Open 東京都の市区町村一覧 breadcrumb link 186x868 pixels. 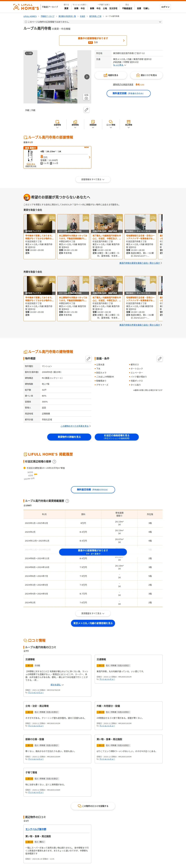pos(67,16)
